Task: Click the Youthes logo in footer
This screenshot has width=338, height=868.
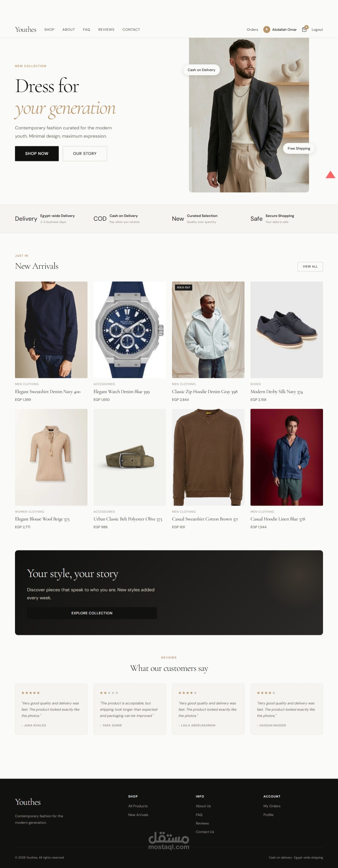Action: point(28,802)
